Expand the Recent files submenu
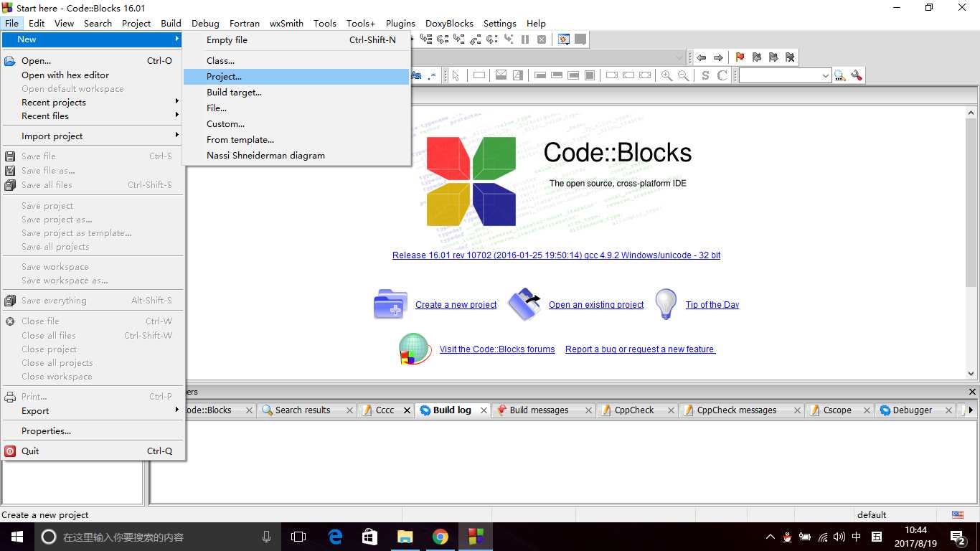Image resolution: width=980 pixels, height=551 pixels. [92, 116]
